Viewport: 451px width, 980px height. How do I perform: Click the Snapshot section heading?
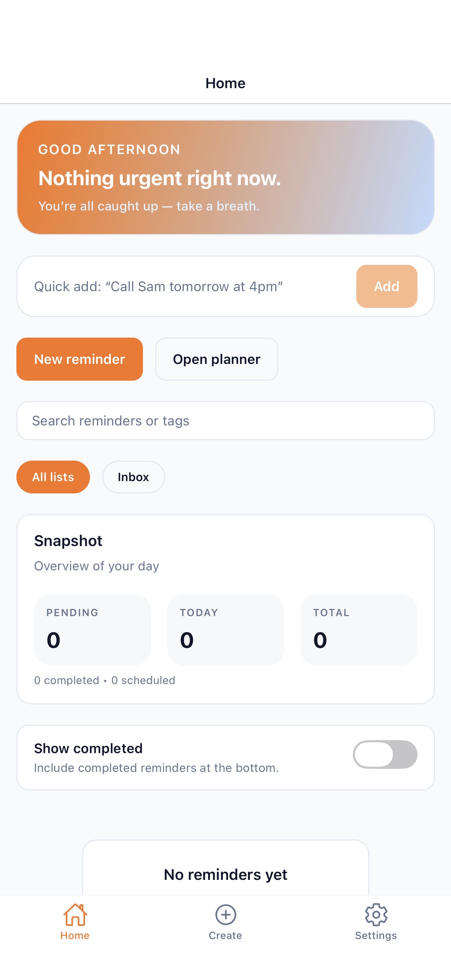coord(68,541)
